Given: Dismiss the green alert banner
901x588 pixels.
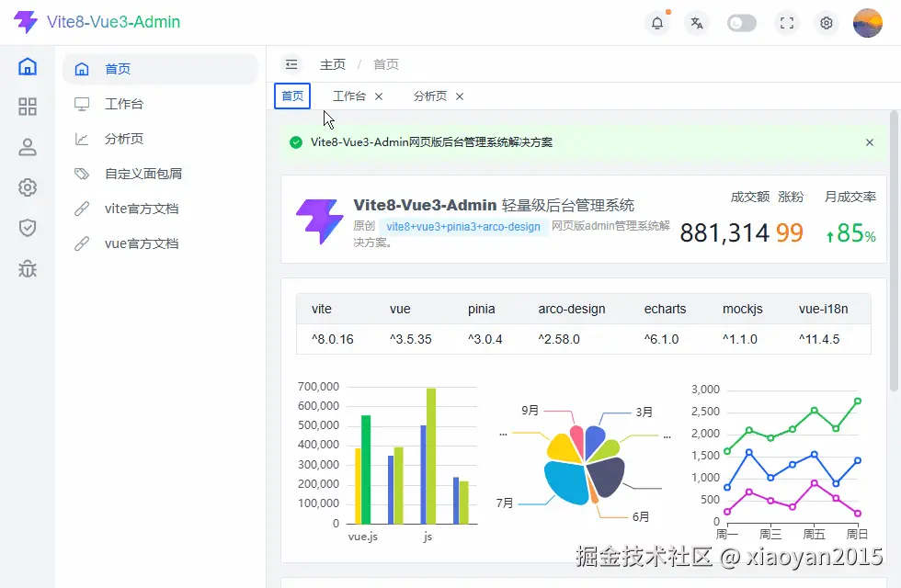Looking at the screenshot, I should point(870,142).
